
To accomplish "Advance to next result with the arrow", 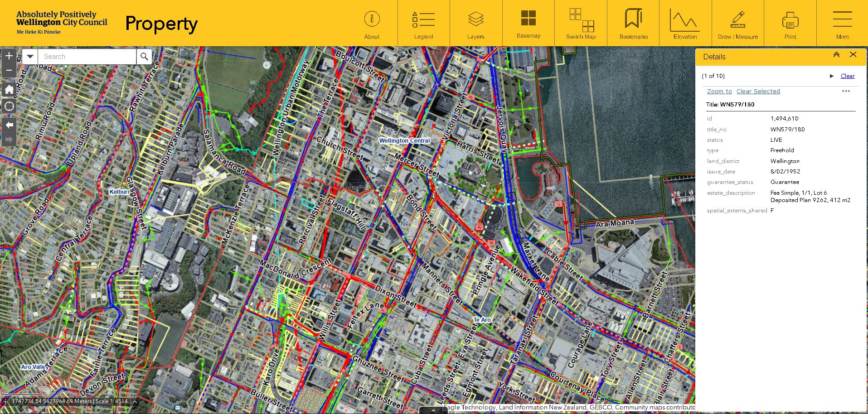I will (832, 76).
